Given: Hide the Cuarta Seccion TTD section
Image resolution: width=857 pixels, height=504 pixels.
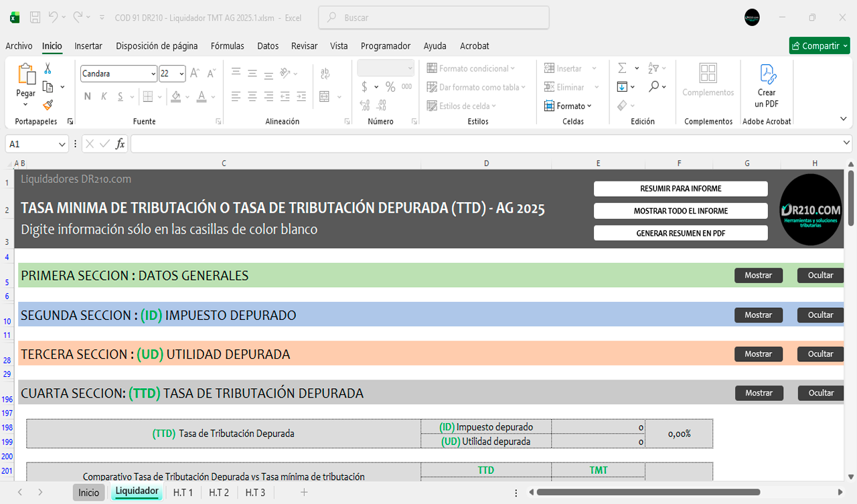Looking at the screenshot, I should (820, 393).
